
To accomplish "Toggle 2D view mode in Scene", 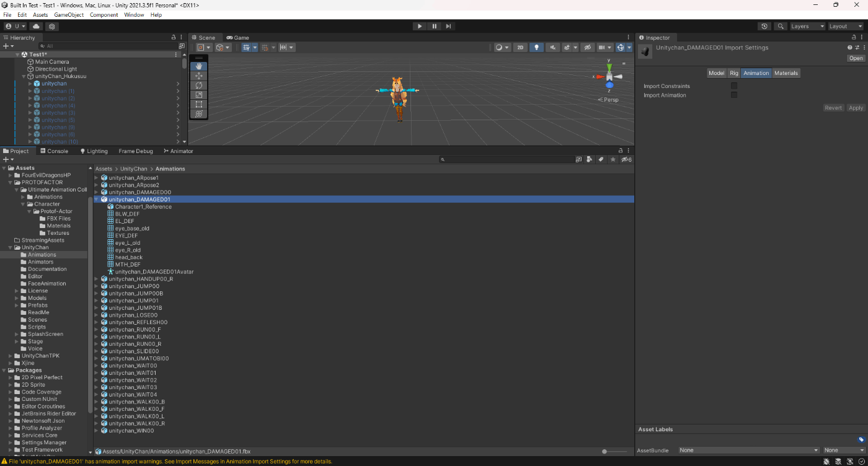I will 521,48.
